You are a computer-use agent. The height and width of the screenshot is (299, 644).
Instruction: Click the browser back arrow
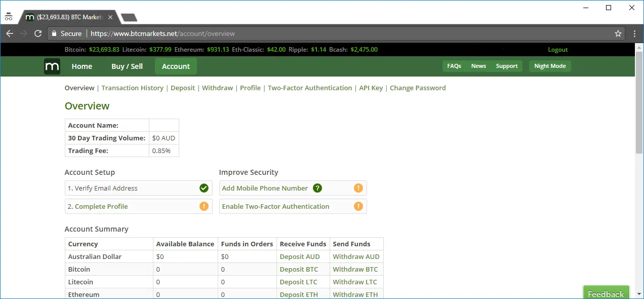(10, 33)
